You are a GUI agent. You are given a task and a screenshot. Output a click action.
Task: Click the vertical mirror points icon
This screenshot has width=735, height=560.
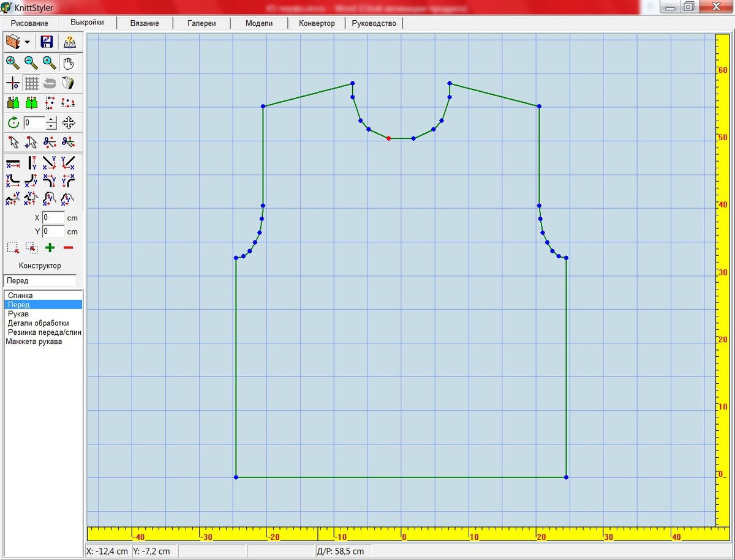click(x=50, y=103)
